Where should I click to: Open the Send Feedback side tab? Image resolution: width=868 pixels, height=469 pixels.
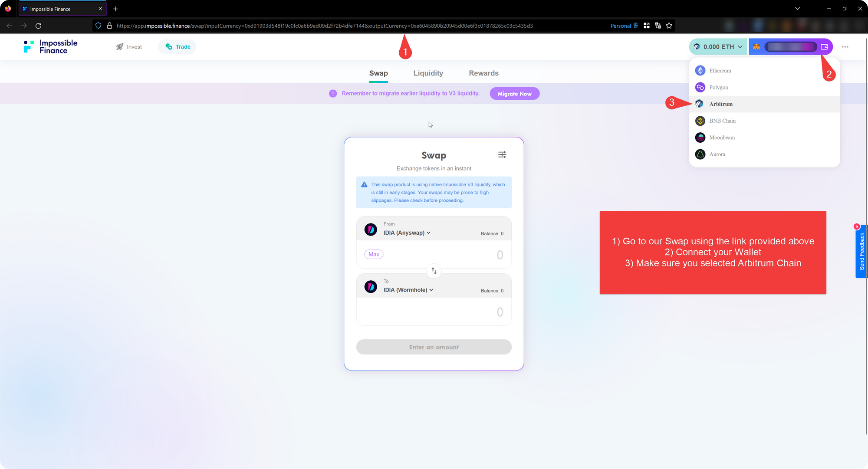point(861,252)
